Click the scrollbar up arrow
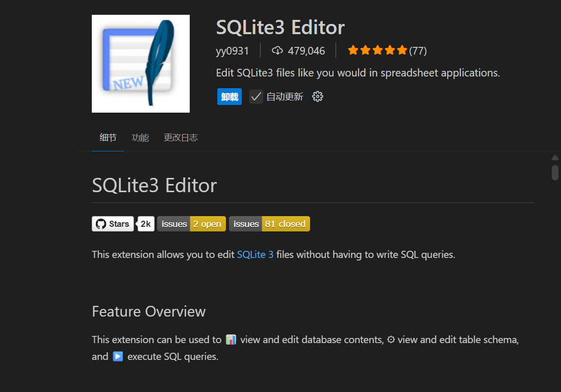 tap(555, 158)
